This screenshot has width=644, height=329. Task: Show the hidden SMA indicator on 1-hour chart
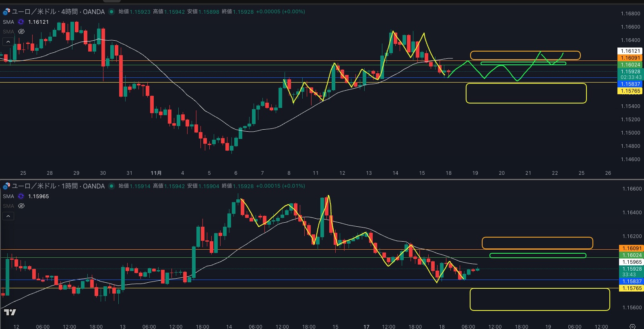click(21, 206)
